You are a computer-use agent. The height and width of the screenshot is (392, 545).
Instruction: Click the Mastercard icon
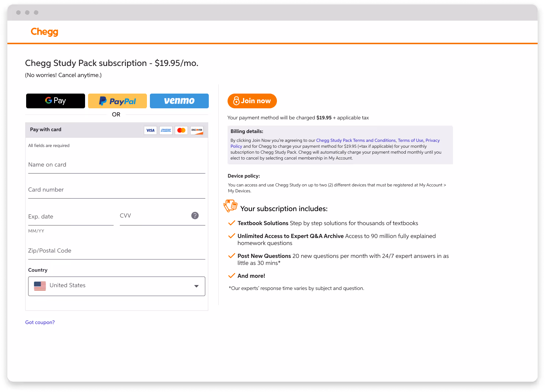[x=181, y=130]
